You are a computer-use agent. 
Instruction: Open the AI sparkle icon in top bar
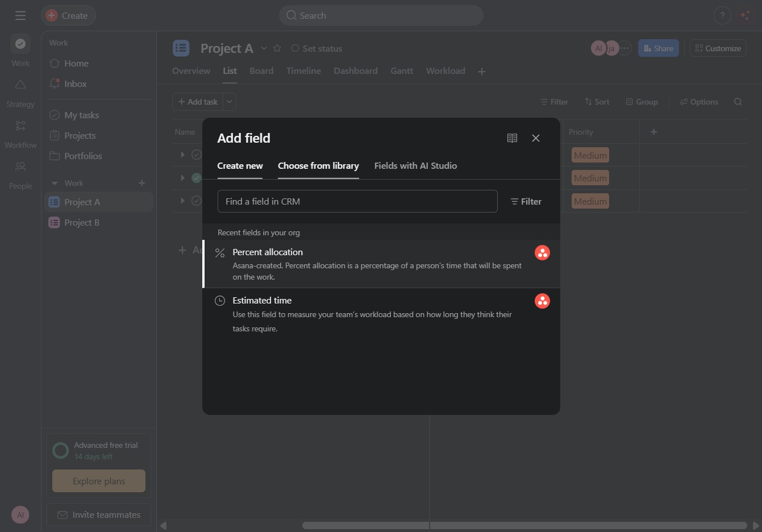coord(745,15)
